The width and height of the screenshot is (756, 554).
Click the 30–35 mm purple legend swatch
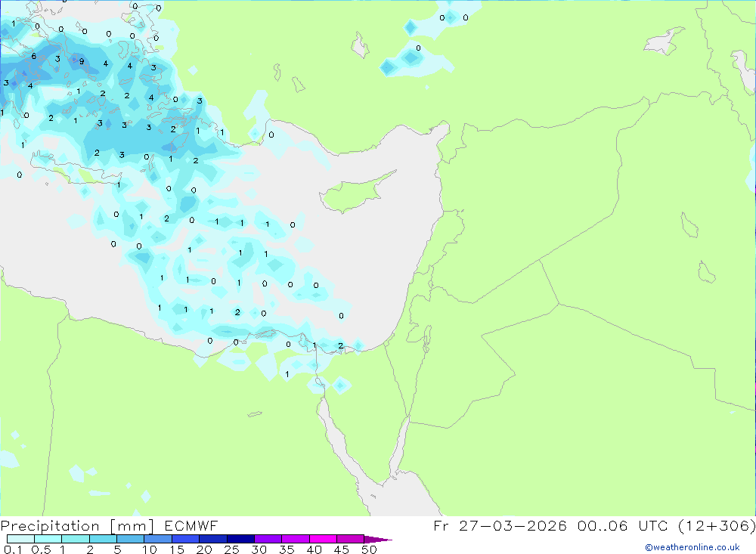(x=268, y=539)
